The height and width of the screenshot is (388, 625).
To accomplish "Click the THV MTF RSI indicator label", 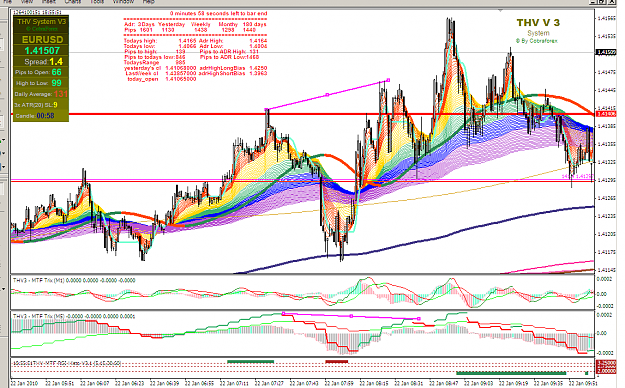I will click(x=67, y=363).
